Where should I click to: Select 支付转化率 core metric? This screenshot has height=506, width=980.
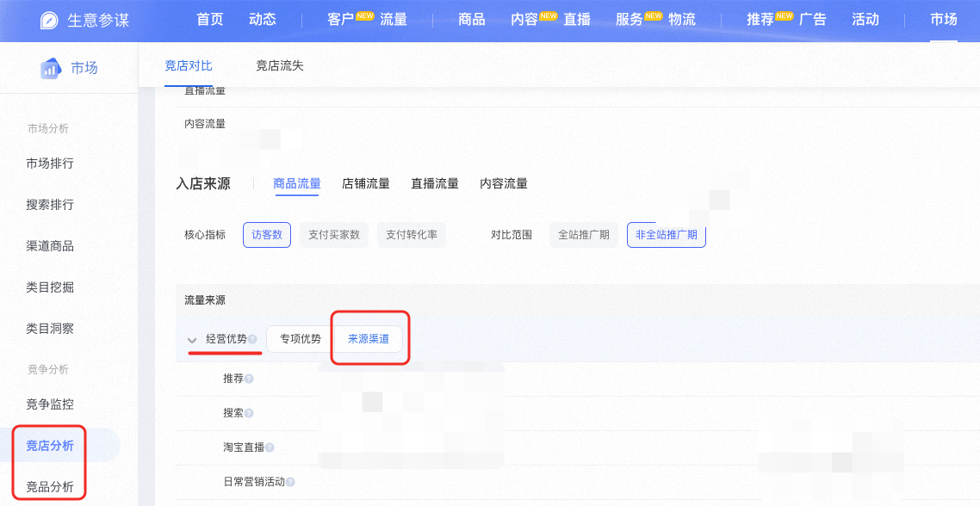(412, 235)
